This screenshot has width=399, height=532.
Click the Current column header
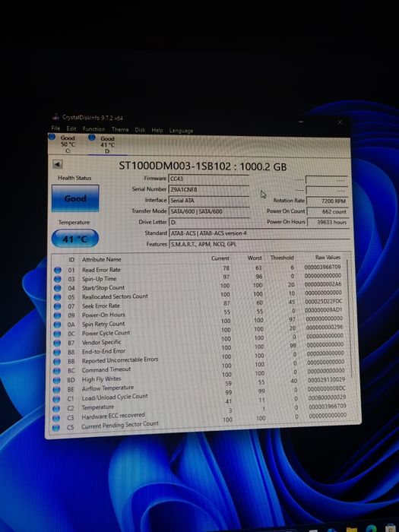(x=220, y=258)
